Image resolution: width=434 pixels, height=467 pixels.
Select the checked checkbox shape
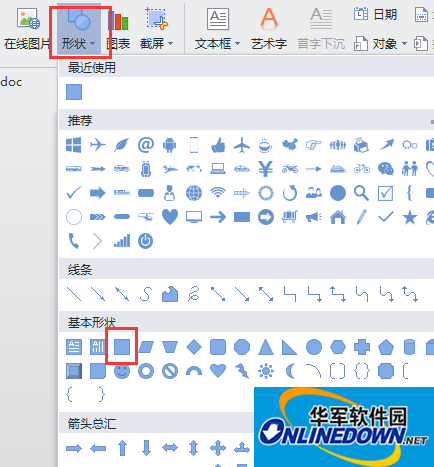386,193
